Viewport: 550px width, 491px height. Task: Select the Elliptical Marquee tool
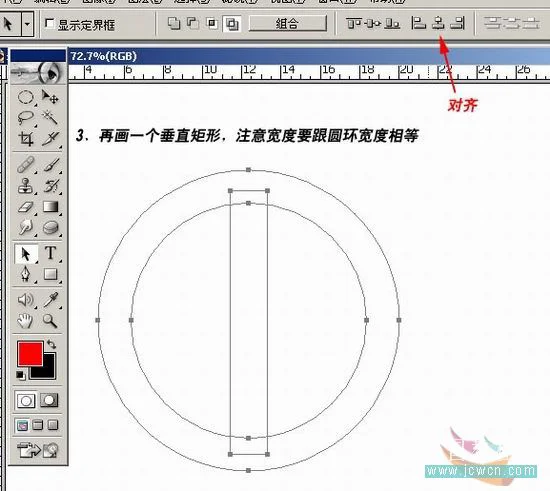pyautogui.click(x=26, y=97)
